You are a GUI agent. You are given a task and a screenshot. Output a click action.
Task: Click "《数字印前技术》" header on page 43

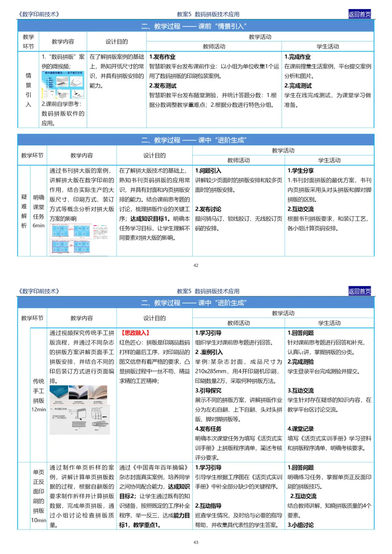coord(38,291)
